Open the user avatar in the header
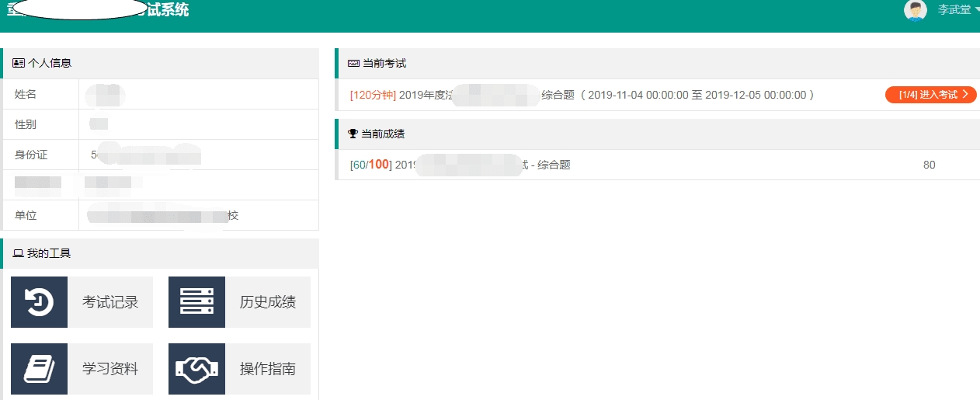The width and height of the screenshot is (980, 400). click(x=916, y=10)
